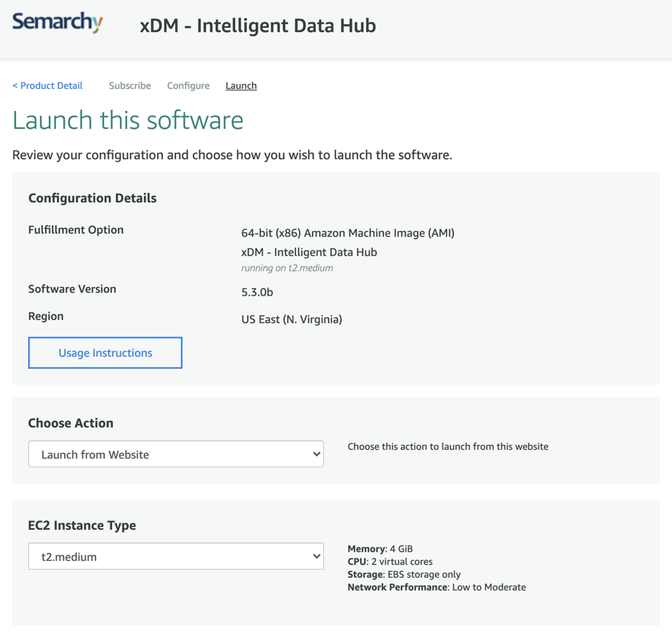Click the Launch this software heading

tap(128, 120)
